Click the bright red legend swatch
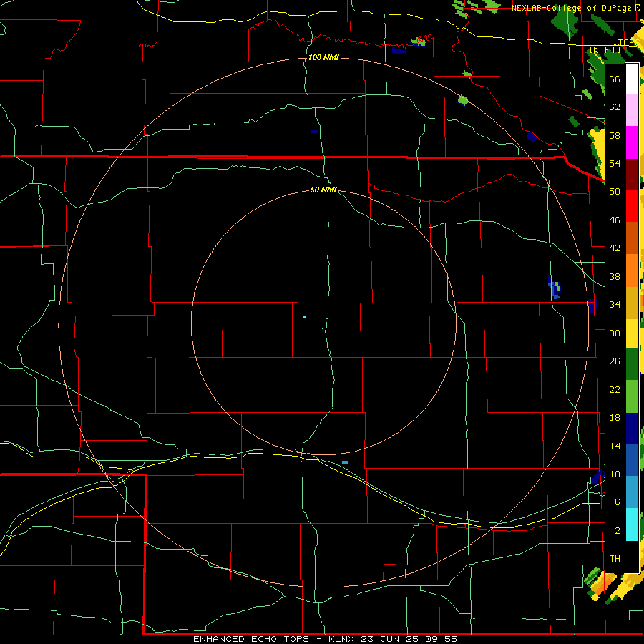 click(632, 206)
